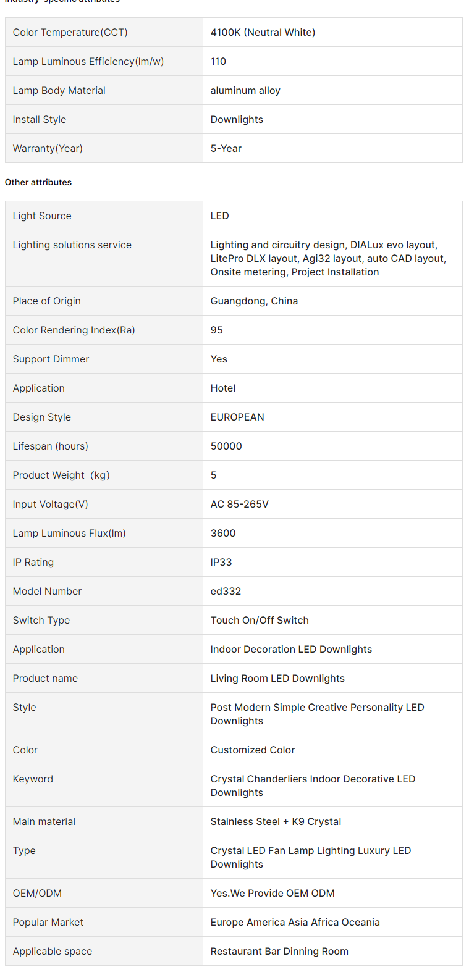The image size is (469, 980).
Task: Click the OEM/ODM attribute label
Action: [x=37, y=893]
